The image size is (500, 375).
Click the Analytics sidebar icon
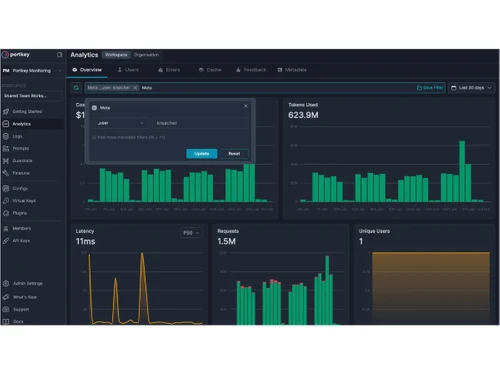[x=6, y=124]
